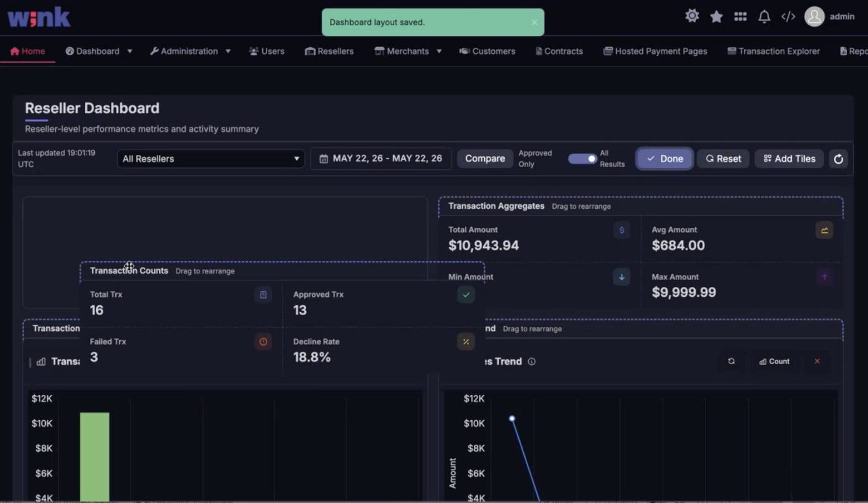Viewport: 868px width, 503px height.
Task: Click Done to finish editing layout
Action: coord(665,159)
